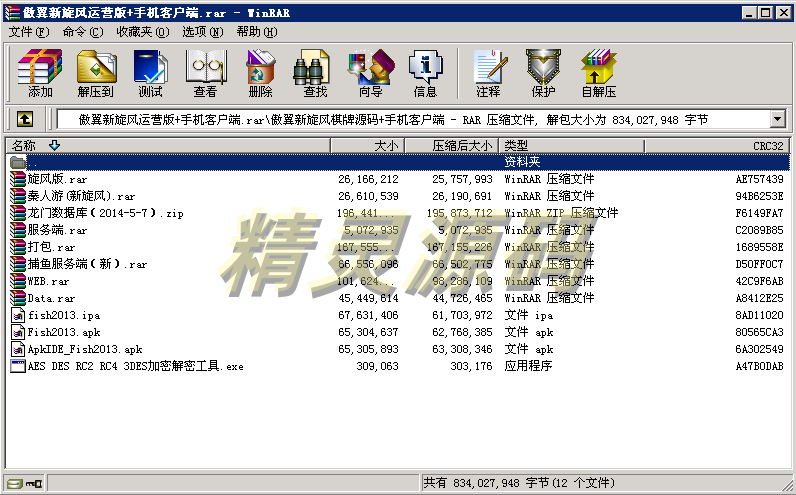Click the WinRAR title bar app icon
Viewport: 796px width, 495px height.
point(12,13)
